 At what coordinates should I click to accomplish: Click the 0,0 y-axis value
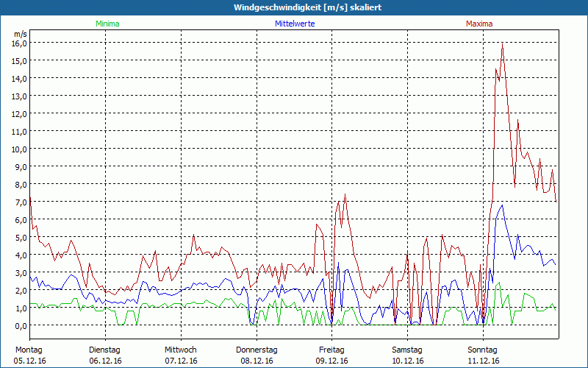pyautogui.click(x=21, y=325)
